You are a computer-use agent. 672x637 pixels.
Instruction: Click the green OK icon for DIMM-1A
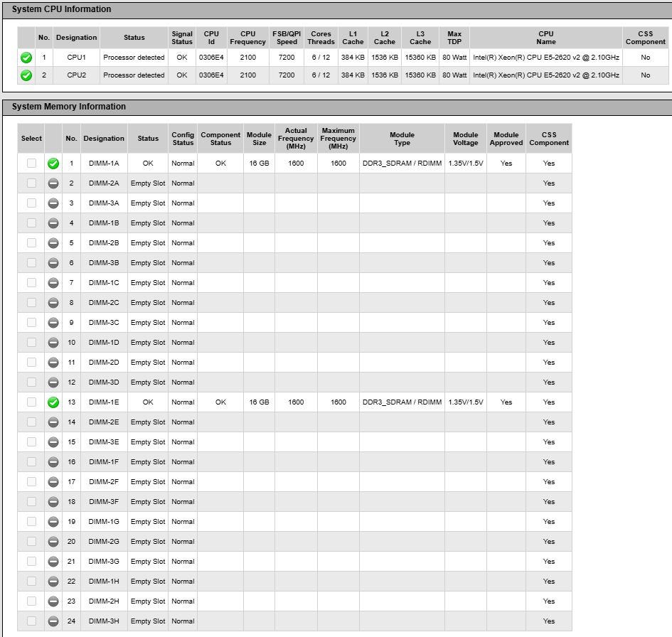coord(53,164)
